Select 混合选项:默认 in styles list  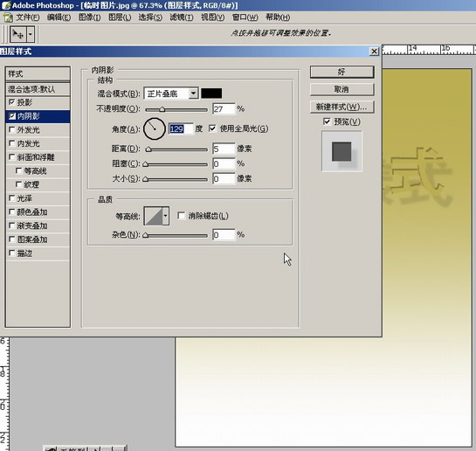[x=38, y=89]
